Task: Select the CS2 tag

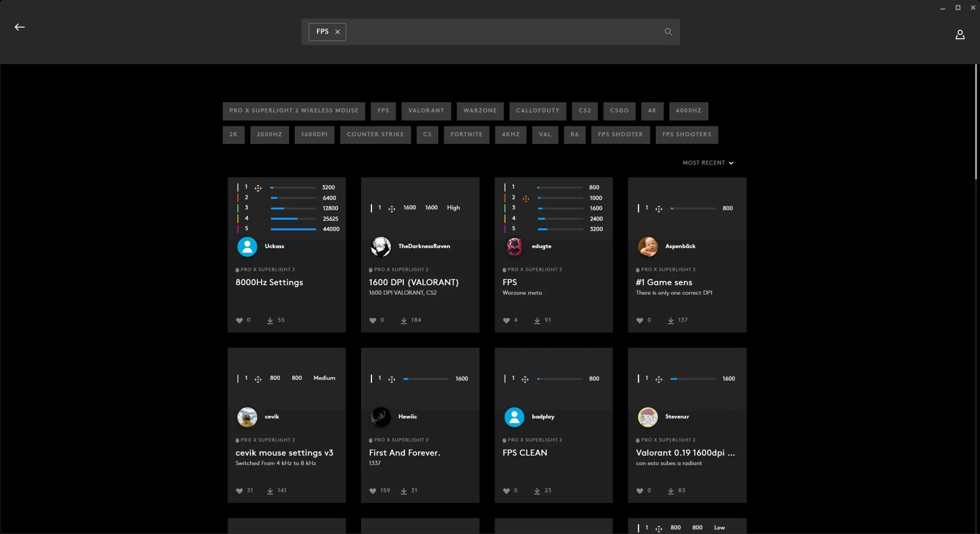Action: (x=584, y=111)
